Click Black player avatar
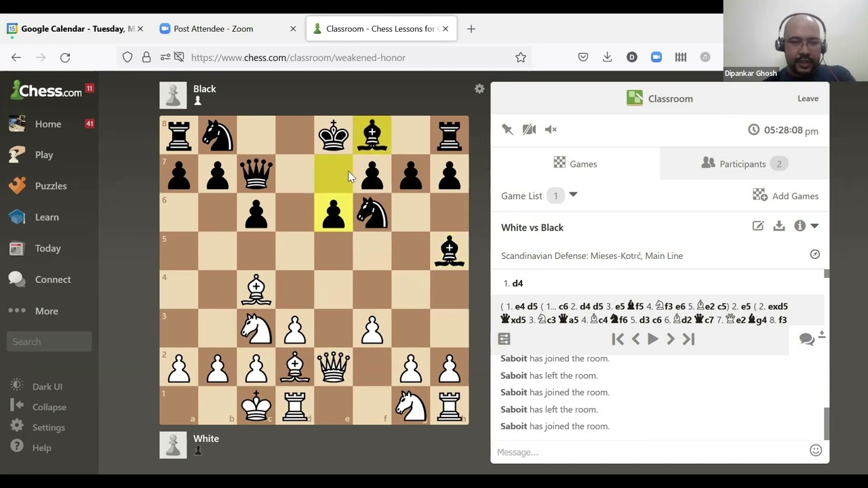This screenshot has width=868, height=488. pyautogui.click(x=173, y=96)
